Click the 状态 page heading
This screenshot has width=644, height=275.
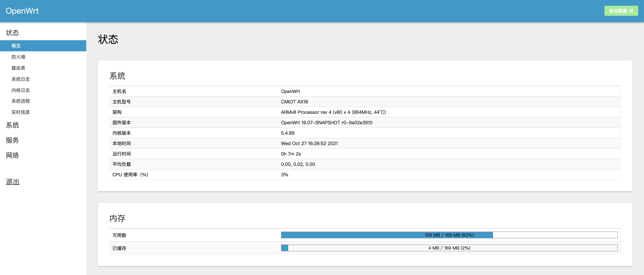108,39
